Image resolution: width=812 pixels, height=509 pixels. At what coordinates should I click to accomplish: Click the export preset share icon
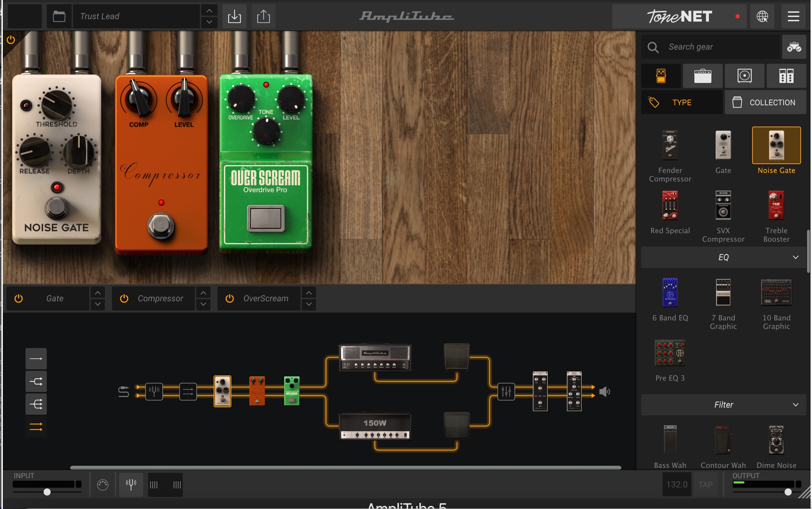pos(263,16)
